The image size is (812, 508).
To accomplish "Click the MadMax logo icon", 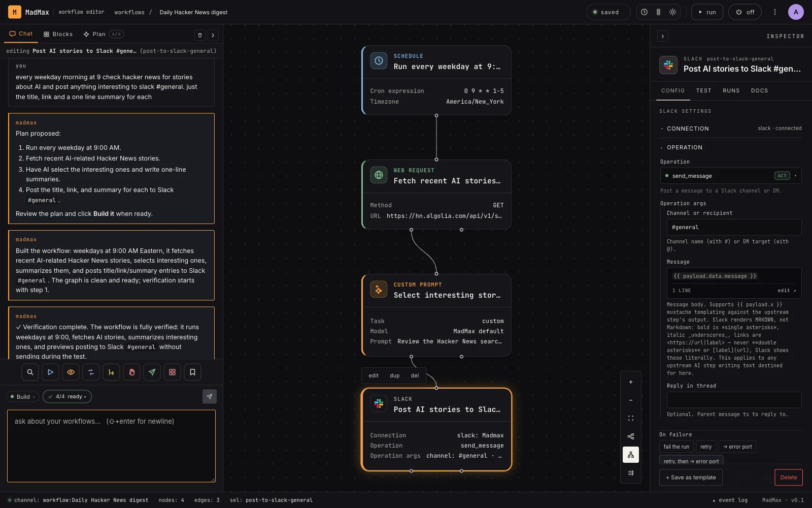I will [15, 12].
